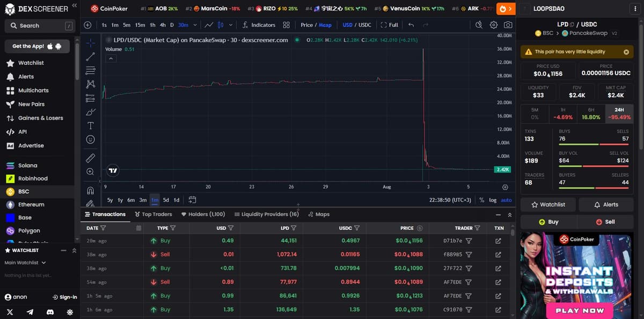Screen dimensions: 644x319
Task: Select the trend line drawing tool
Action: pos(91,57)
